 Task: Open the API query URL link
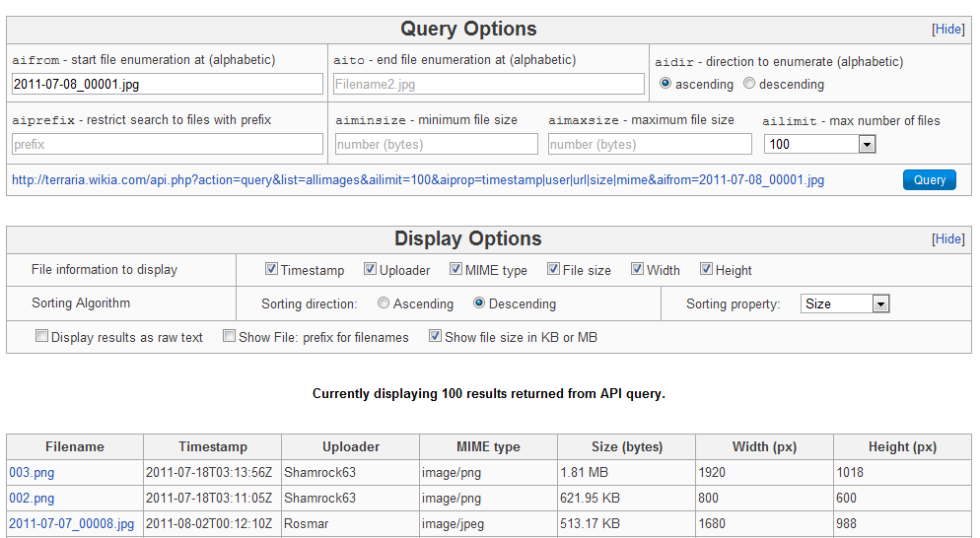(418, 180)
